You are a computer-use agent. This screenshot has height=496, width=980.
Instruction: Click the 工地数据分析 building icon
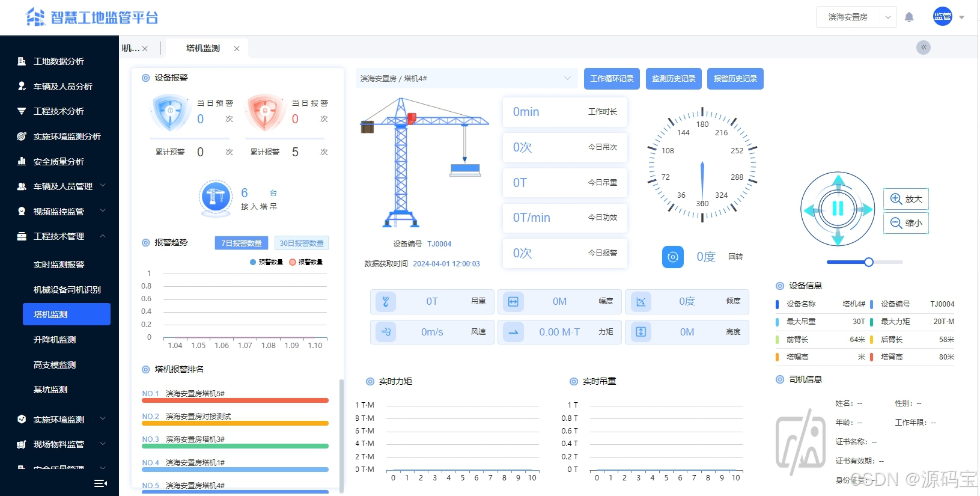click(x=22, y=61)
